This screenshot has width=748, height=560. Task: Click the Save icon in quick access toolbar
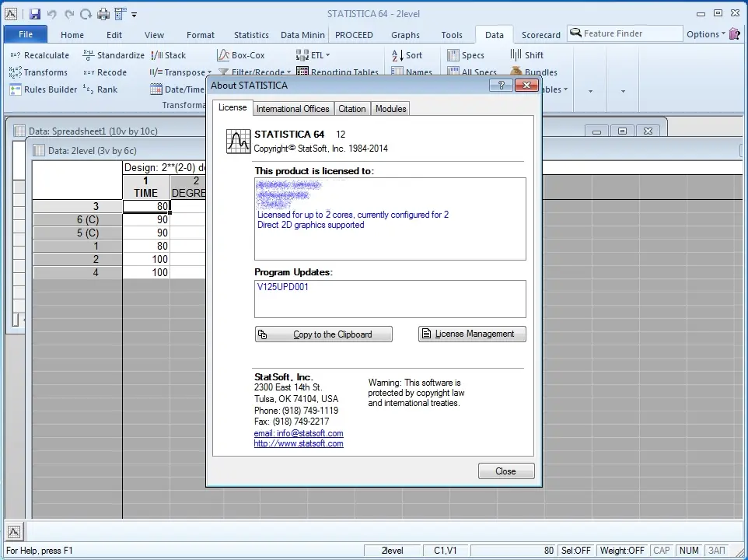tap(34, 14)
